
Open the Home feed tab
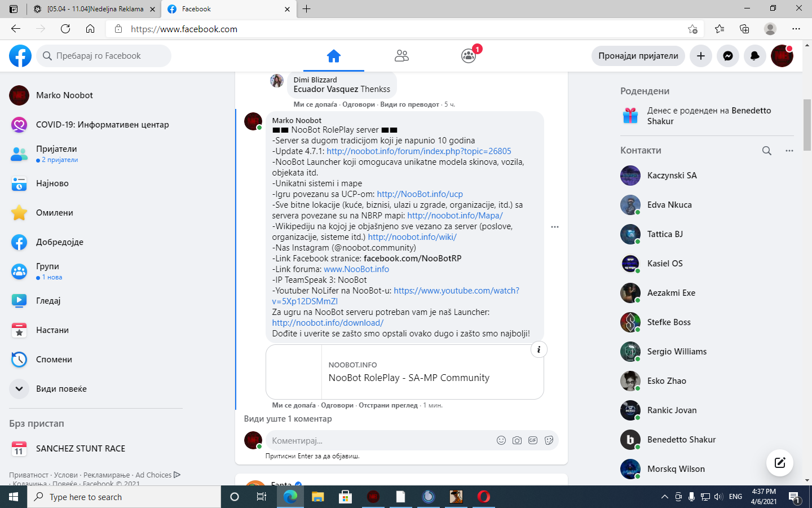[334, 56]
